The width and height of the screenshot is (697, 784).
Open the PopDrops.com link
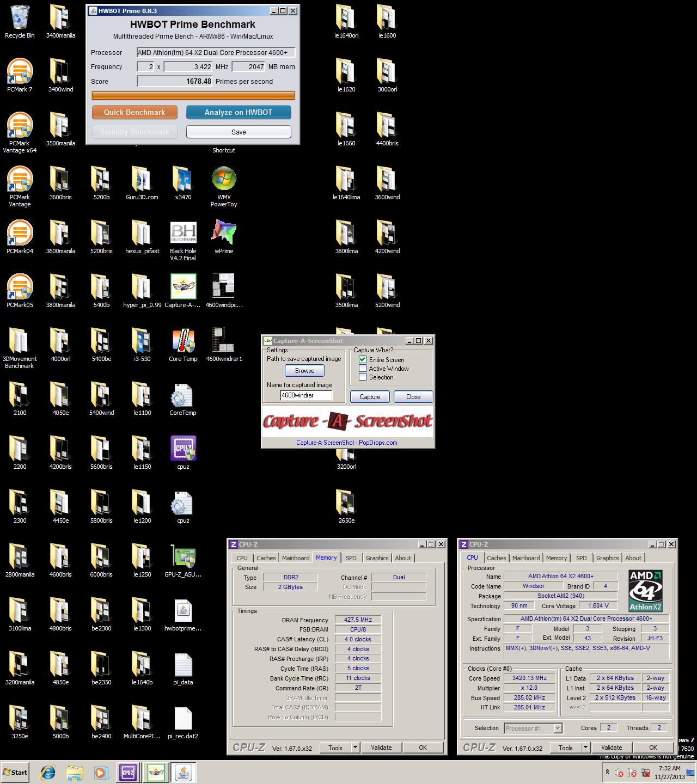click(347, 443)
